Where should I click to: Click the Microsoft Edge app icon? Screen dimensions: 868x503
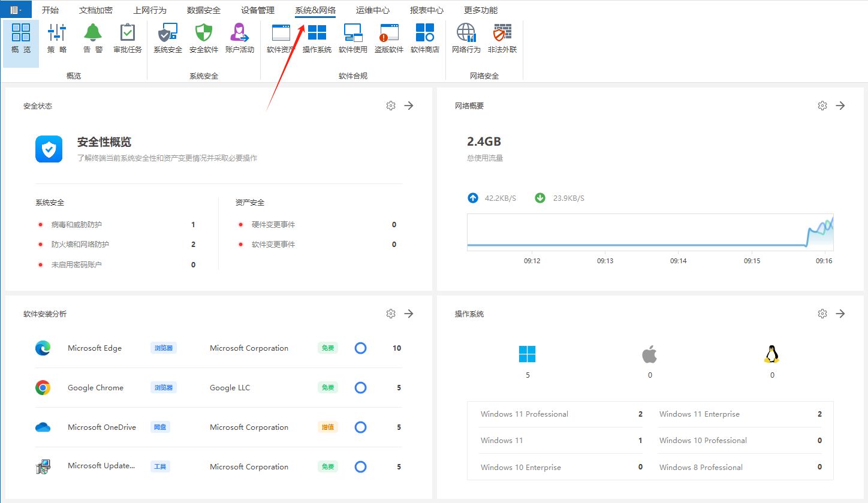(43, 348)
